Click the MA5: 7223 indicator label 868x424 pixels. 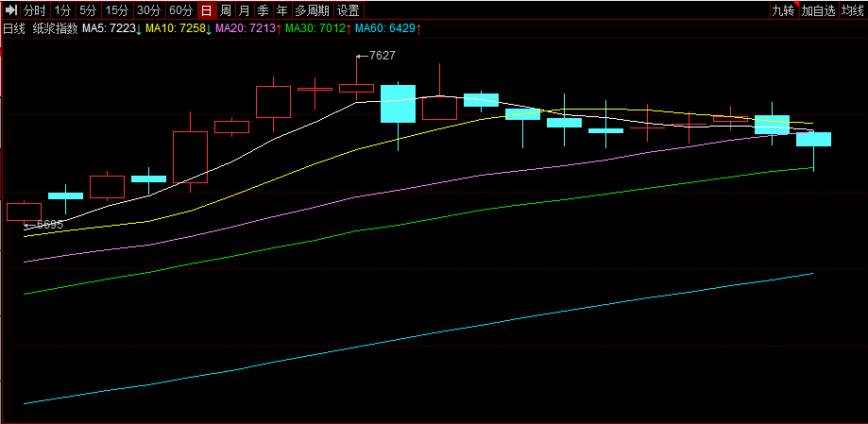tap(112, 28)
